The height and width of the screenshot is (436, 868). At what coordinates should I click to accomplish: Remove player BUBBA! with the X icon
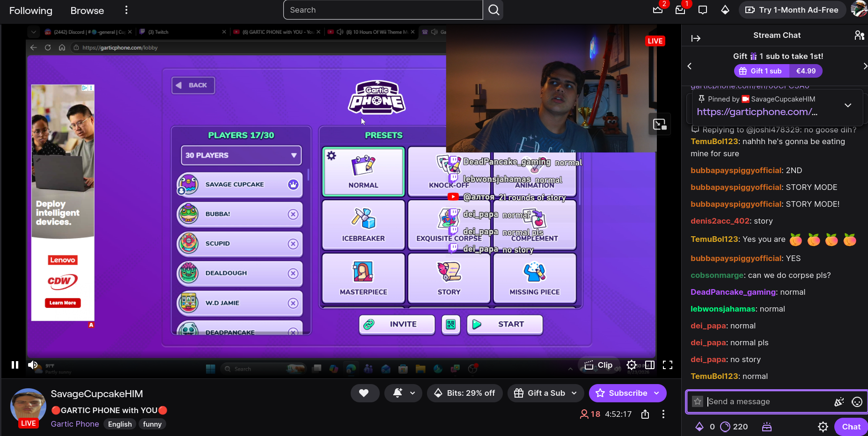[293, 214]
